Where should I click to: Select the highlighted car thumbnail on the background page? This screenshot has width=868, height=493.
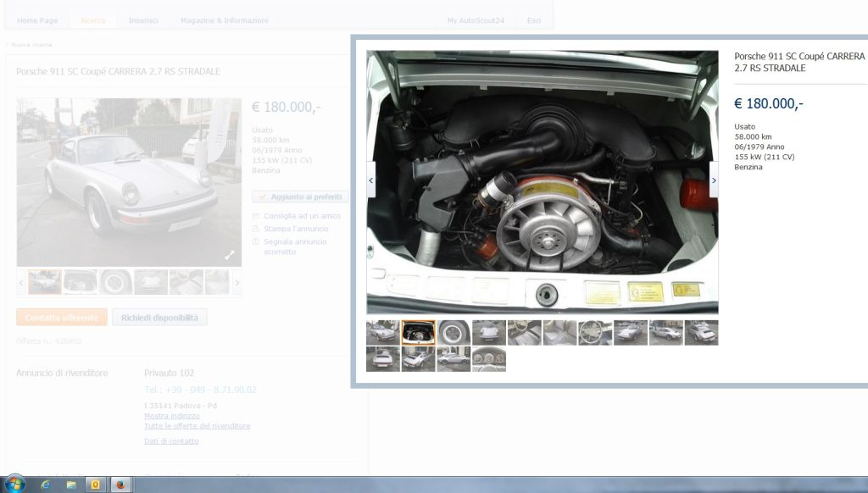point(45,282)
